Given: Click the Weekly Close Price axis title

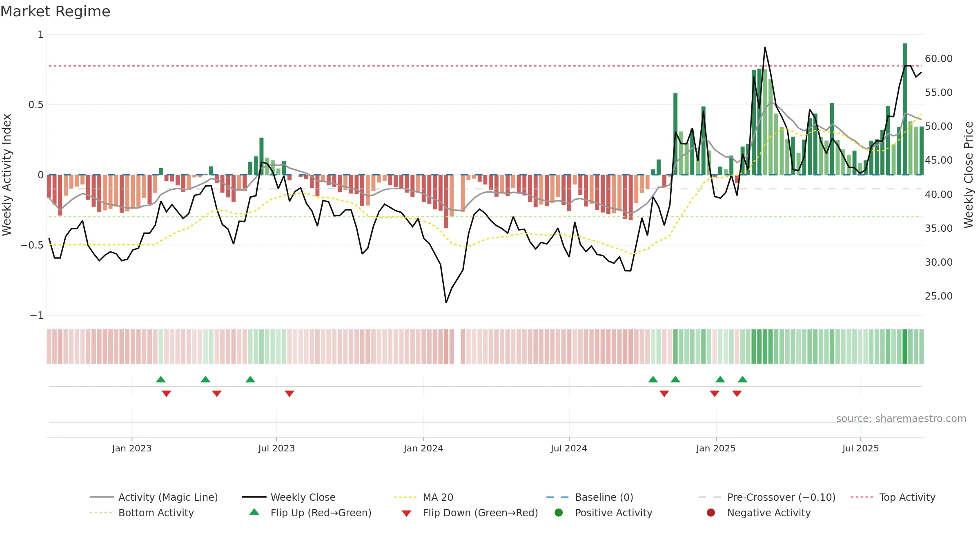Looking at the screenshot, I should point(969,175).
